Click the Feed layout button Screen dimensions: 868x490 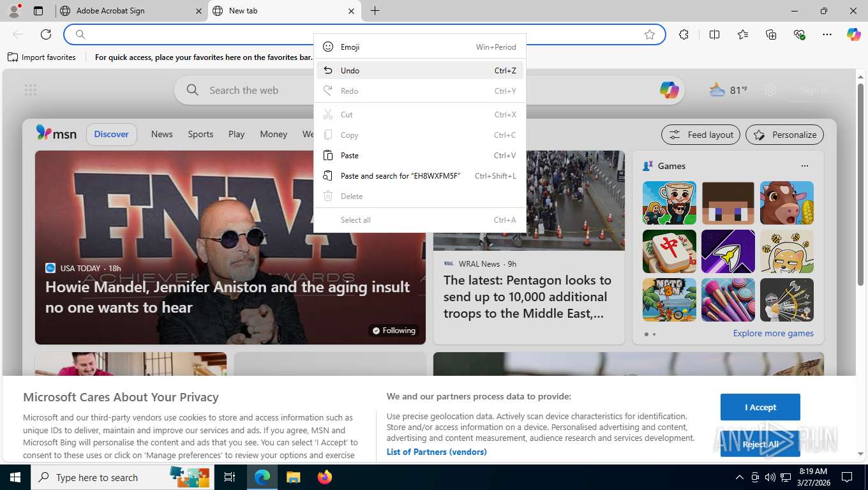[701, 135]
